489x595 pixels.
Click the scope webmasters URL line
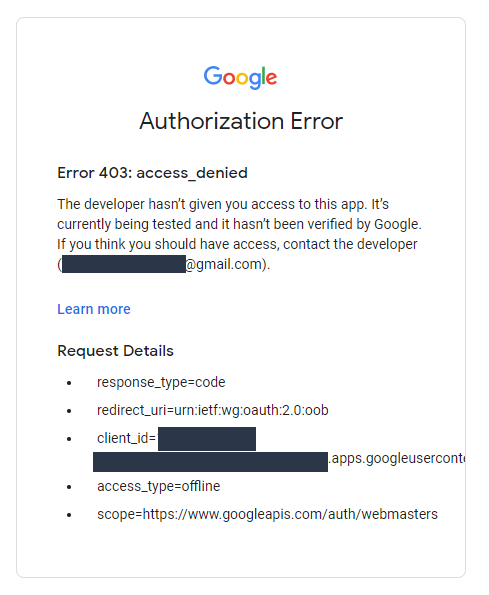[267, 514]
